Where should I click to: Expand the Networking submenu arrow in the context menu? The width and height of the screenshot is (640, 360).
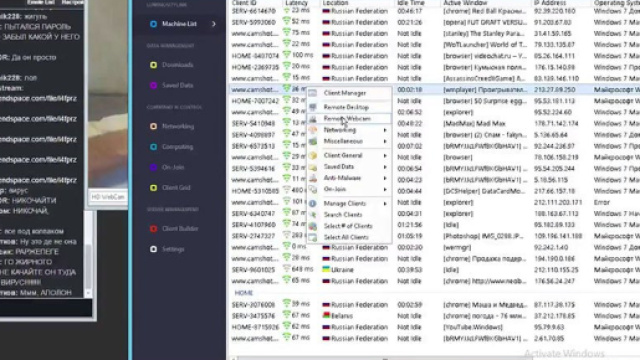pos(385,130)
